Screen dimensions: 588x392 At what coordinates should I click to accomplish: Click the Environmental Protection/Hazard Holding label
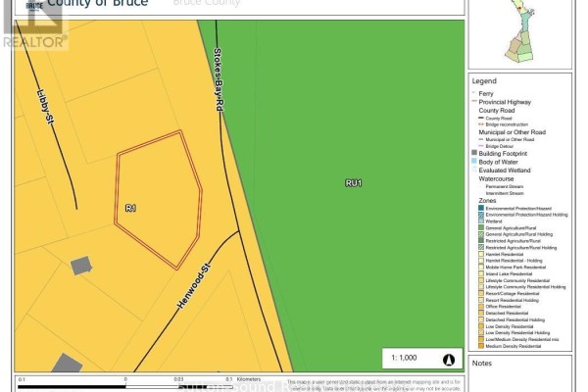[526, 215]
